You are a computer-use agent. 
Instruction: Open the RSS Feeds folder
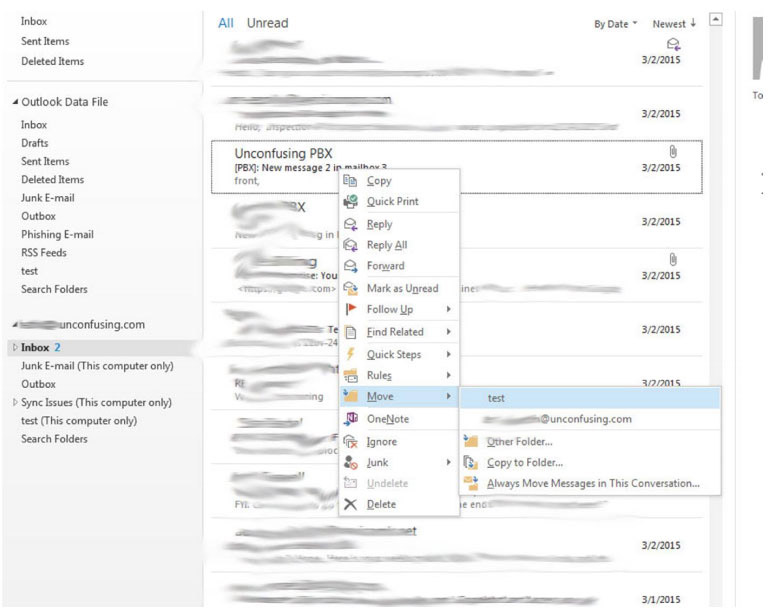[x=43, y=253]
